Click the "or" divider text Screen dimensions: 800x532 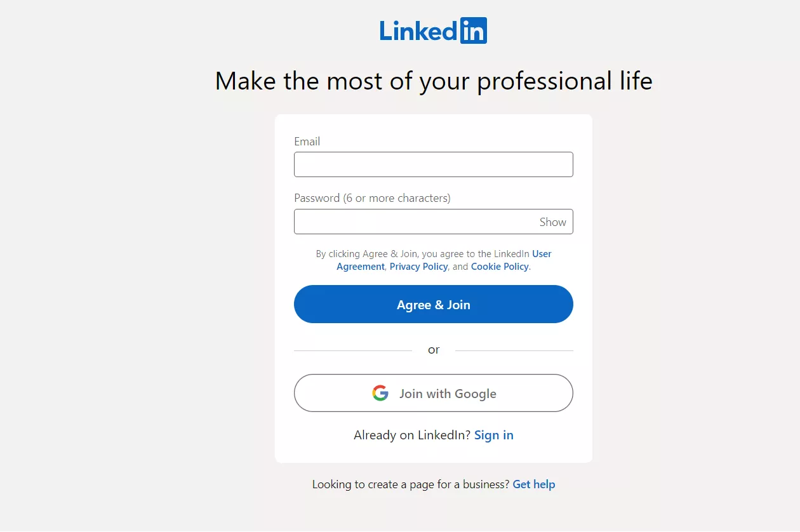(x=434, y=350)
